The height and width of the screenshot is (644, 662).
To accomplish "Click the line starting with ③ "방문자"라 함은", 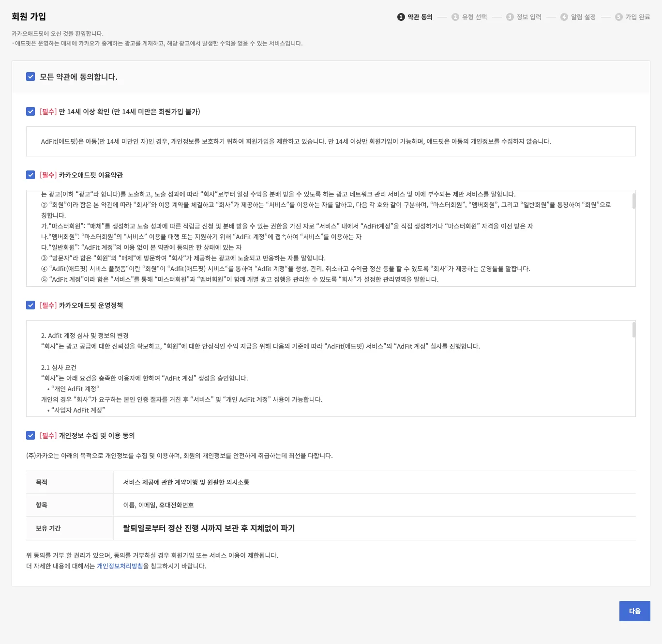I will (183, 258).
